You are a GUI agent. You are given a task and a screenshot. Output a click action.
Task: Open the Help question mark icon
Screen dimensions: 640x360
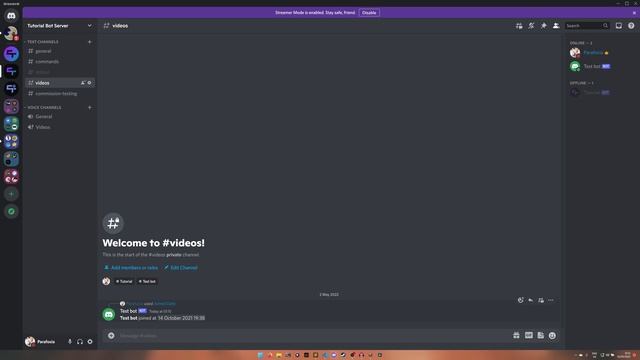click(631, 26)
